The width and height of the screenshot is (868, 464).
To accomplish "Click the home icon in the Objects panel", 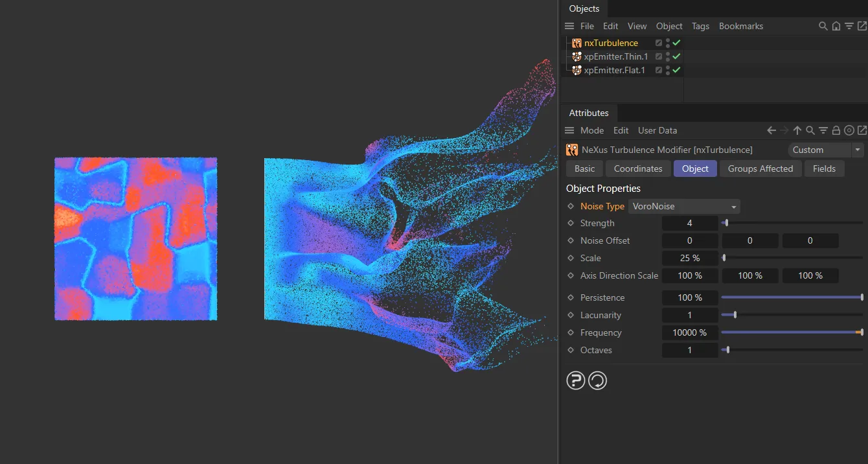I will 836,26.
